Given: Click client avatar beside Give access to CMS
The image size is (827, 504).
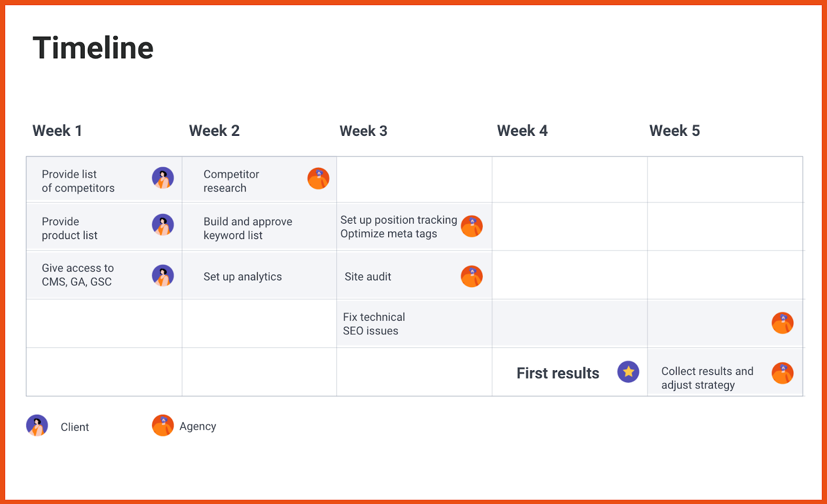Looking at the screenshot, I should click(x=163, y=276).
